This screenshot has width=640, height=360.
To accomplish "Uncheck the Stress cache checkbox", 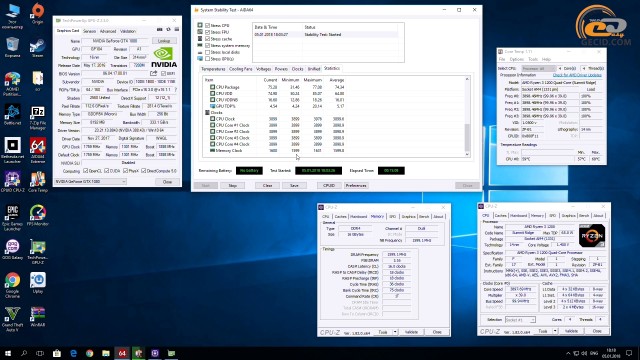I will [207, 39].
